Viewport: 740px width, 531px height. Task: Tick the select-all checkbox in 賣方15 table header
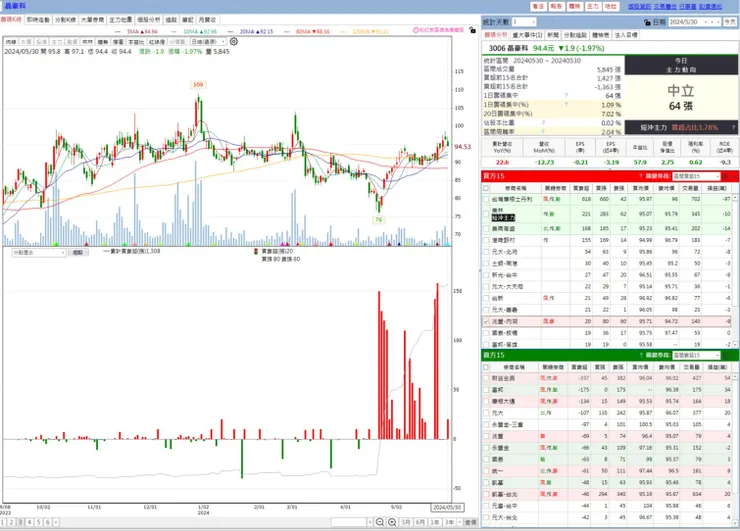[x=486, y=367]
